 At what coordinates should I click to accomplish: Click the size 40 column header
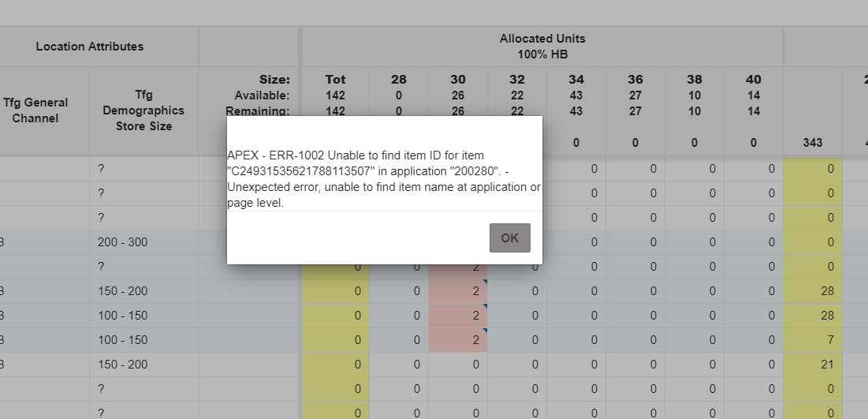click(x=754, y=79)
